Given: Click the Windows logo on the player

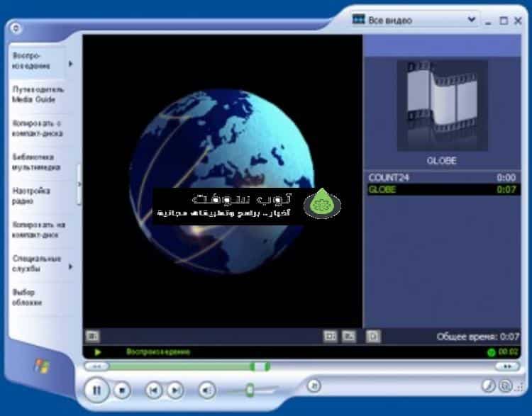Looking at the screenshot, I should click(x=43, y=366).
